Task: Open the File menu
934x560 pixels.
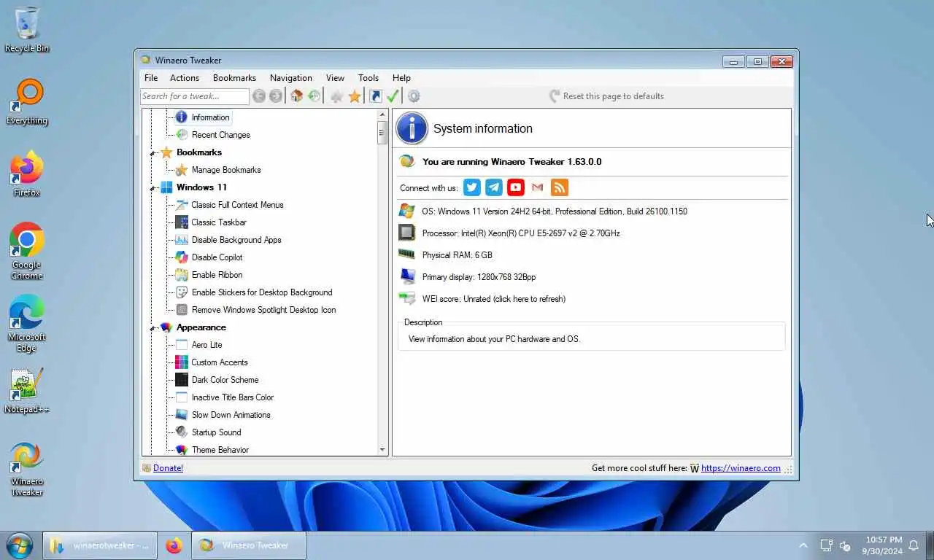Action: pyautogui.click(x=151, y=78)
